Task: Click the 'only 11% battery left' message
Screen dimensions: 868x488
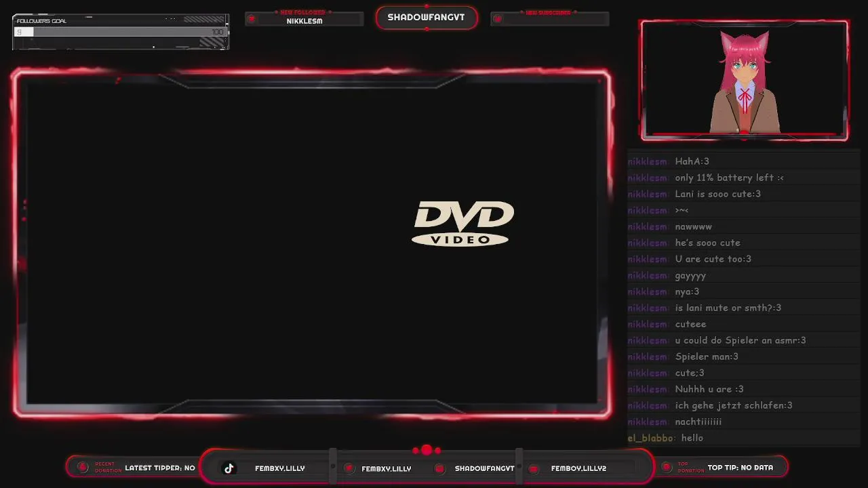Action: click(x=729, y=178)
